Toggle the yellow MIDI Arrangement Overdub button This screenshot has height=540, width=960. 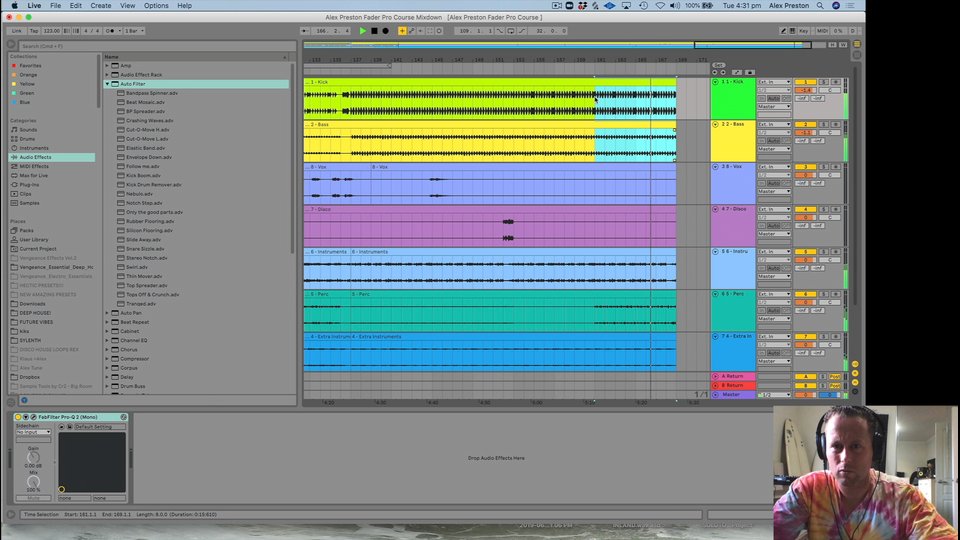click(x=402, y=31)
